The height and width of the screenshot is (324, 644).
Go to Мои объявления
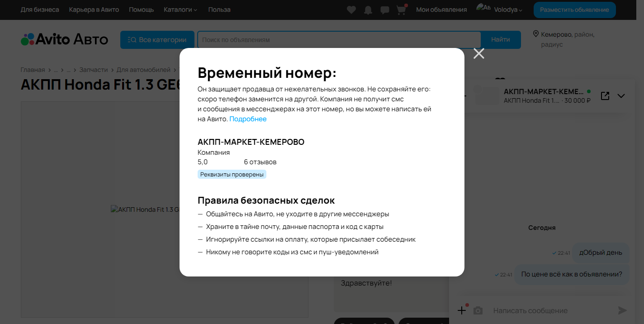coord(441,10)
